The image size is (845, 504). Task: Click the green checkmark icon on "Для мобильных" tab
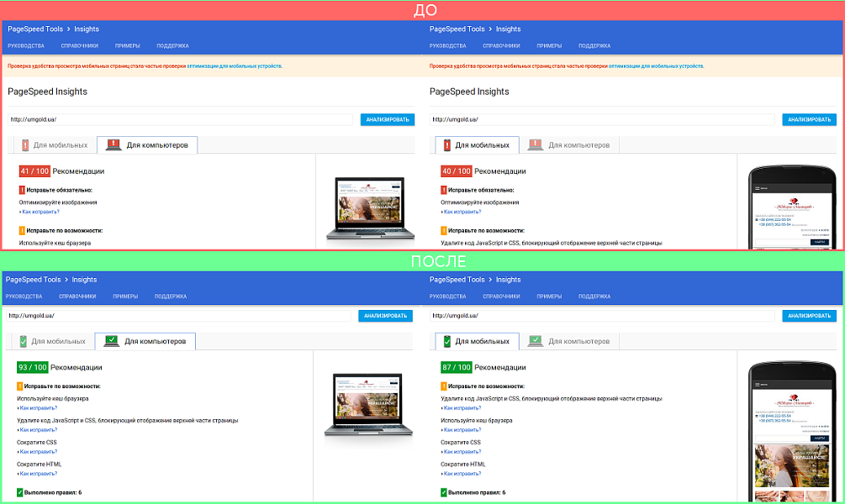click(447, 340)
